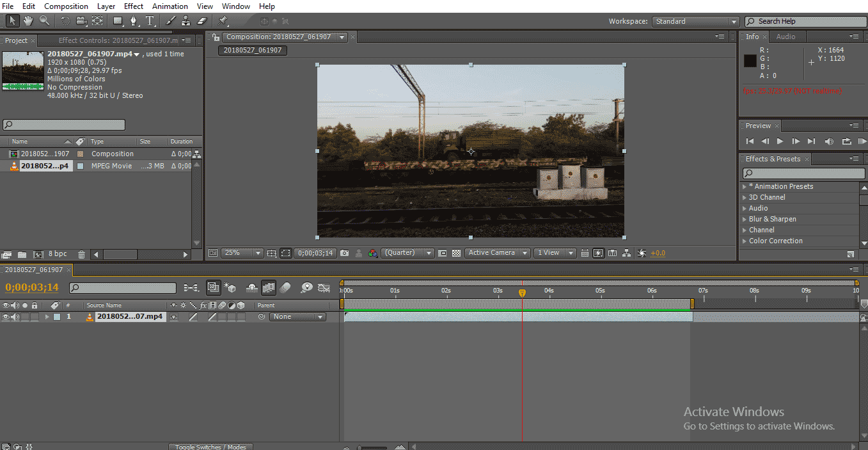Open the Composition menu
This screenshot has width=868, height=450.
click(x=66, y=6)
